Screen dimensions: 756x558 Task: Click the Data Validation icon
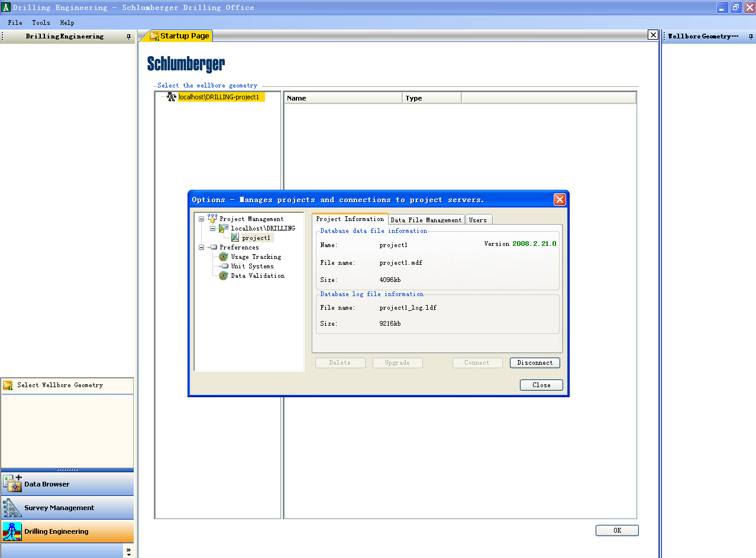coord(224,275)
